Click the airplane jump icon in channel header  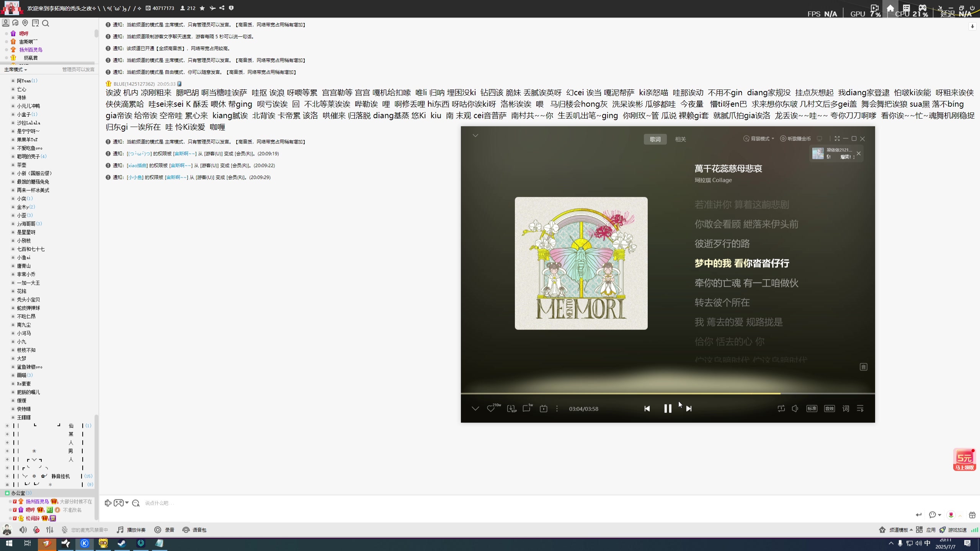click(x=212, y=8)
